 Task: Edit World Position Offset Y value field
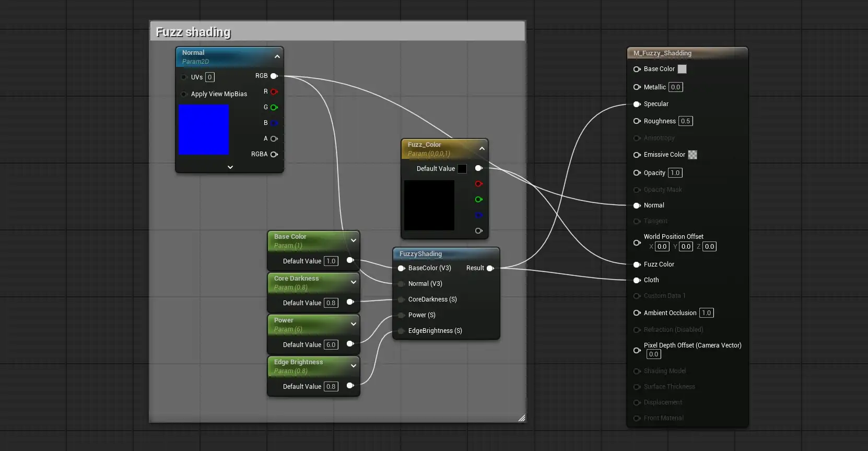click(x=686, y=247)
